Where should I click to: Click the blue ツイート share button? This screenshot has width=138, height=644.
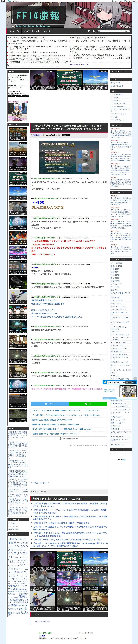tap(50, 404)
